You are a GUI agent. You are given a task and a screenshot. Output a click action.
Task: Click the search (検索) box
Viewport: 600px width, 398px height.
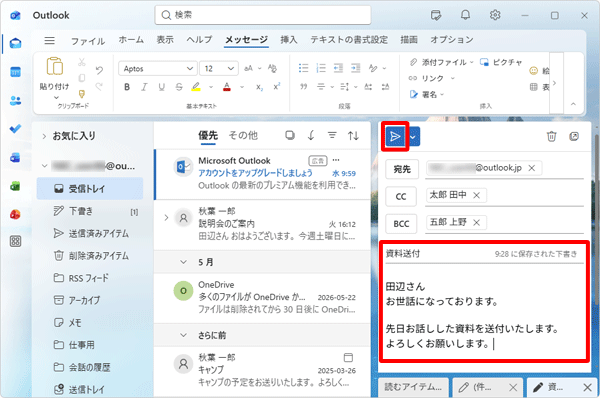click(263, 15)
